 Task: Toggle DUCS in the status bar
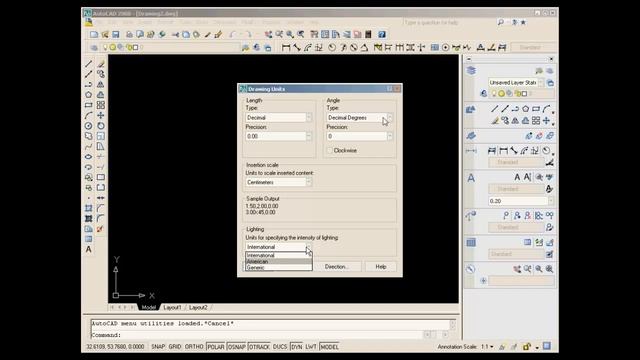point(280,347)
